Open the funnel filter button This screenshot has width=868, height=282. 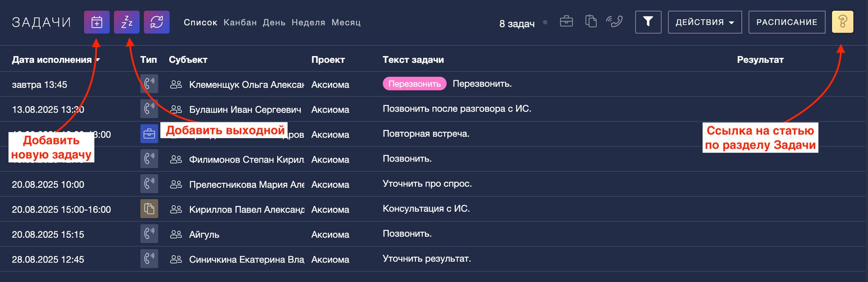(x=648, y=22)
